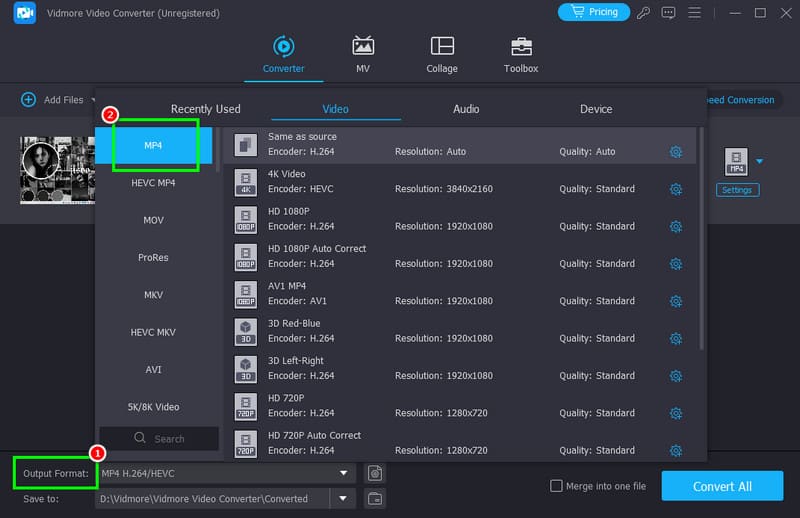Click the 4K Video preset icon
Image resolution: width=800 pixels, height=518 pixels.
point(245,182)
